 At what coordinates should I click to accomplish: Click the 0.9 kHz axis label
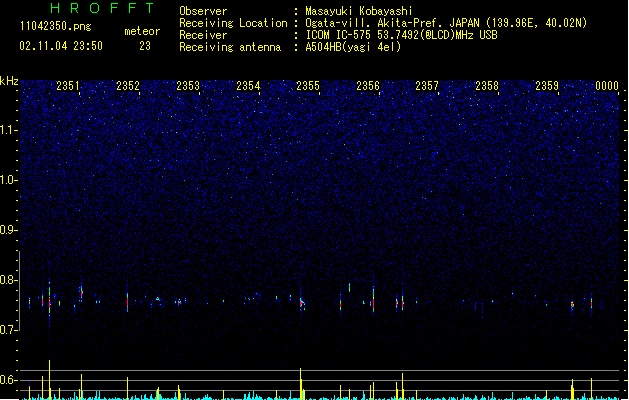[8, 230]
